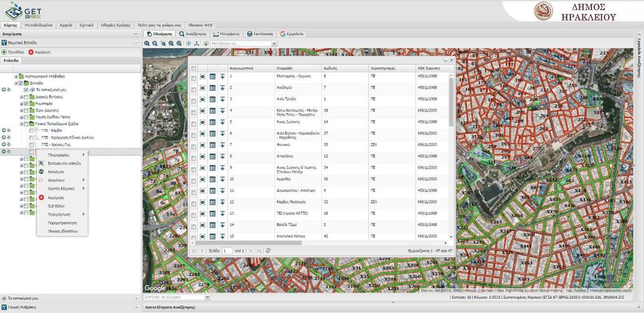This screenshot has height=313, width=644.
Task: Enable the Γενικό Πολεοδομικό Σχέδιο checkbox
Action: pos(26,123)
